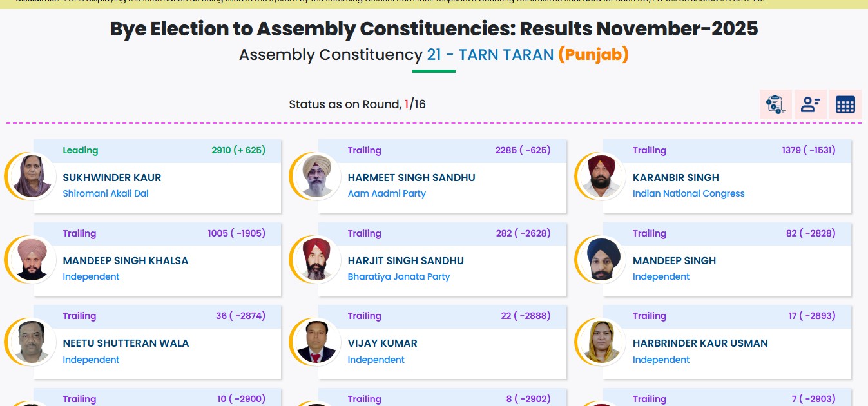
Task: Open the round-wise ranked results clipboard icon
Action: point(775,104)
